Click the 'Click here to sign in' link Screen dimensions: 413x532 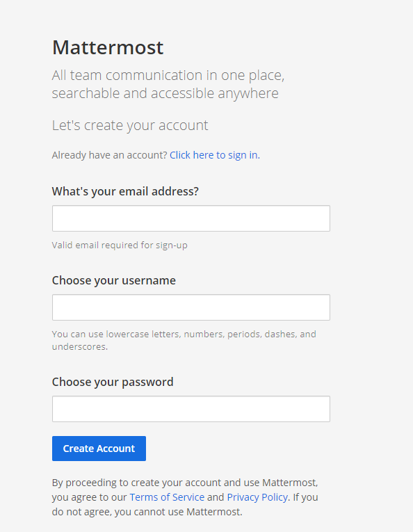[215, 155]
